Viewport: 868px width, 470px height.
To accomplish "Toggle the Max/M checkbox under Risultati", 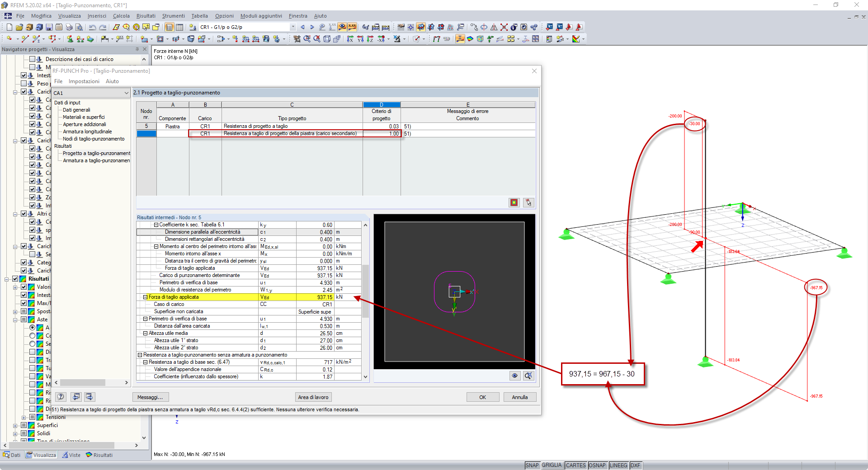I will coord(24,303).
